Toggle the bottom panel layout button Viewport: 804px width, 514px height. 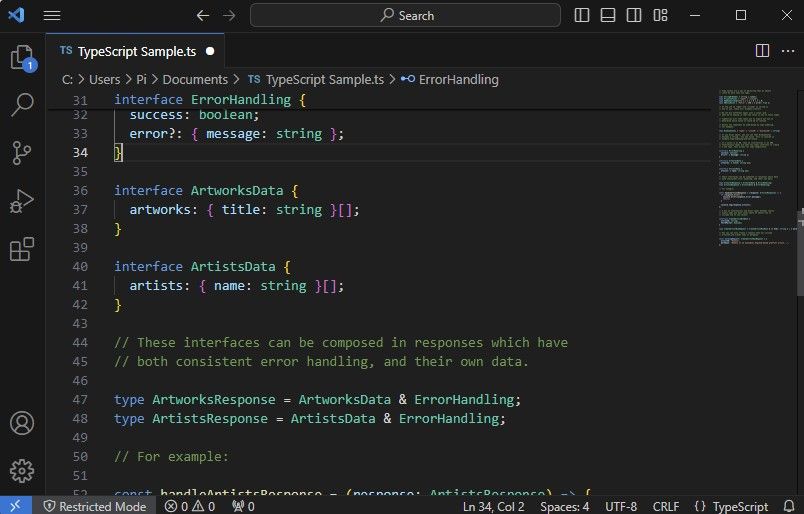click(x=607, y=15)
